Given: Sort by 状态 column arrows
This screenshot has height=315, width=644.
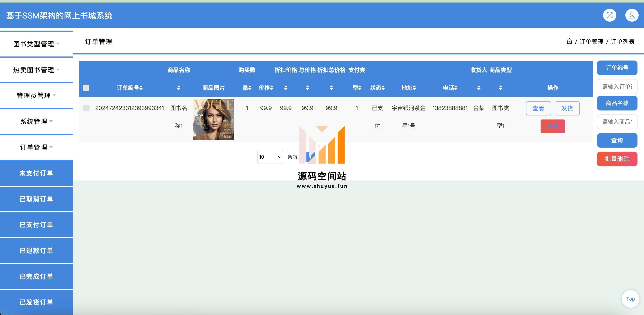Looking at the screenshot, I should [383, 88].
